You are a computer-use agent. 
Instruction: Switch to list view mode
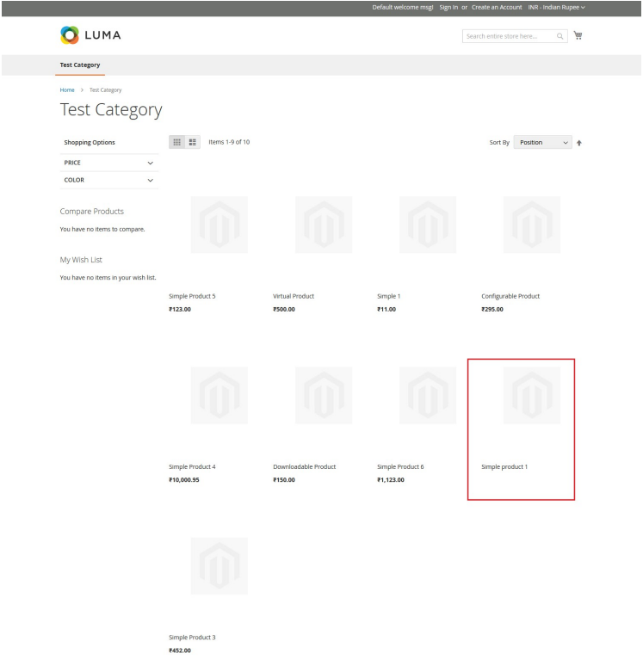[x=192, y=142]
